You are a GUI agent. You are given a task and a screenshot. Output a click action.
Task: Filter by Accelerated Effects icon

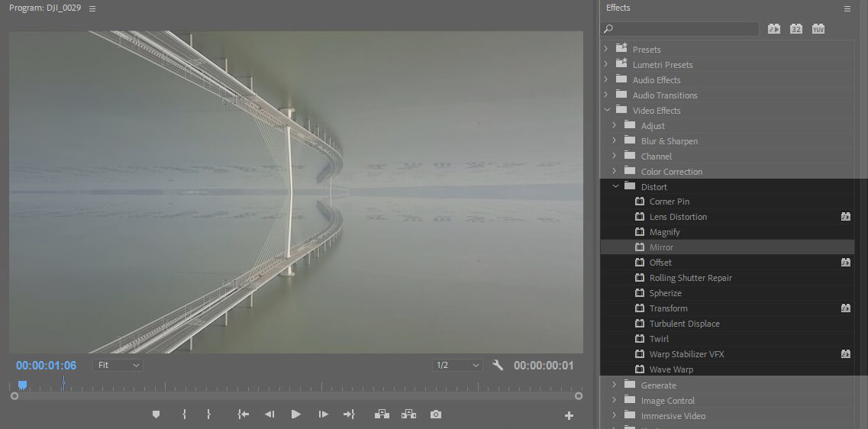774,29
